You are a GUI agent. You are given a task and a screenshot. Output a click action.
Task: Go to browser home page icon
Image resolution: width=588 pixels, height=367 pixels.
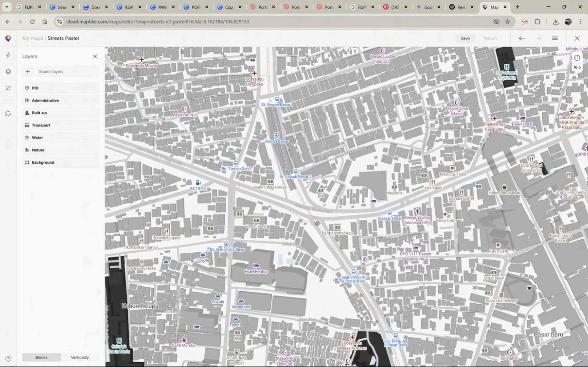[45, 22]
